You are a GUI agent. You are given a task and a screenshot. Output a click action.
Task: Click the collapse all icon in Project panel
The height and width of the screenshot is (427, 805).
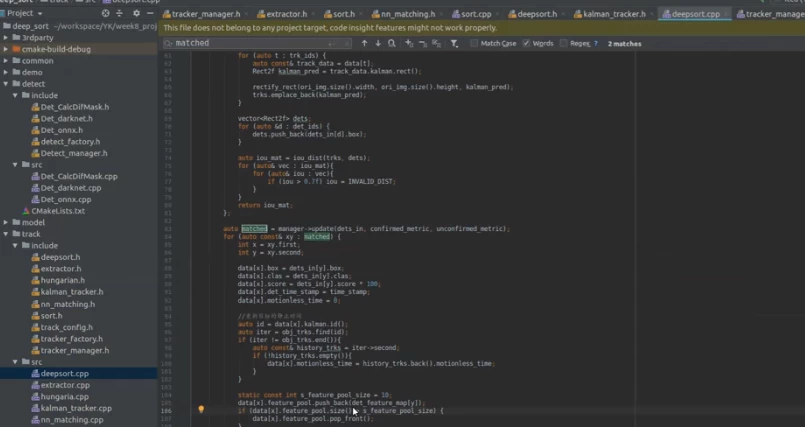pyautogui.click(x=118, y=14)
